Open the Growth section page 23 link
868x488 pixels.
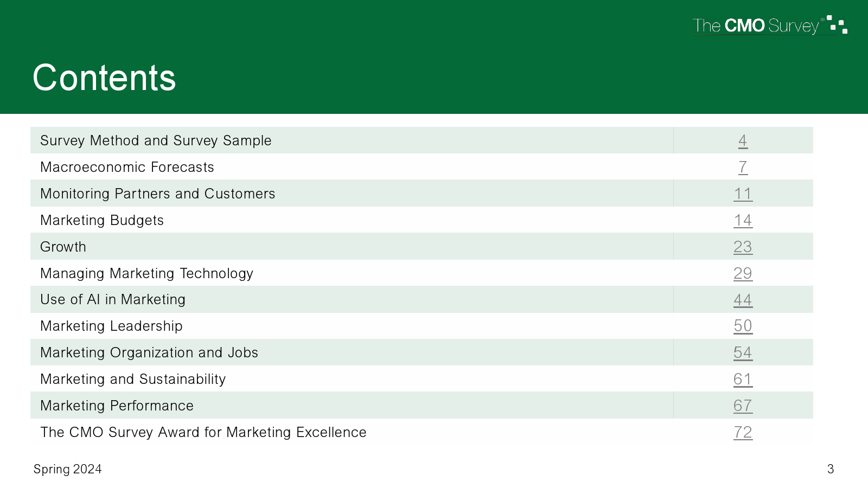pyautogui.click(x=743, y=247)
